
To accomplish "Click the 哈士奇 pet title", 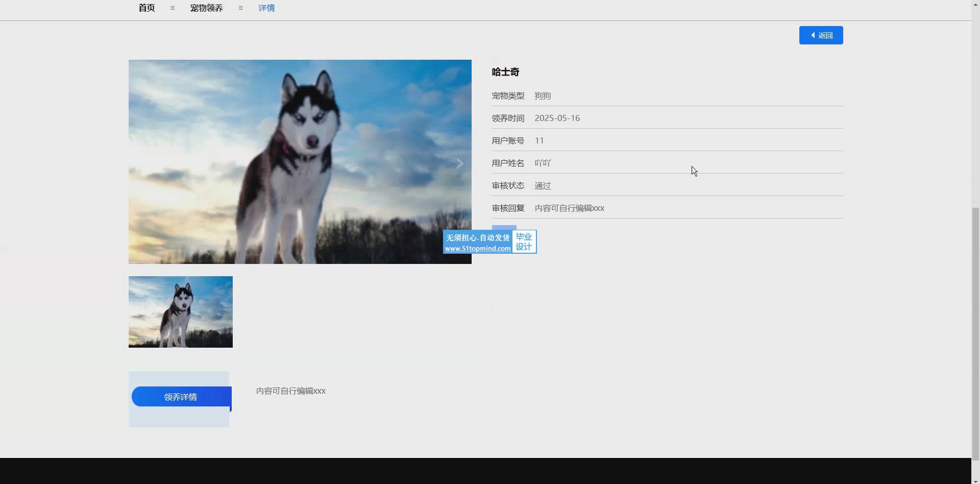I will click(x=505, y=72).
